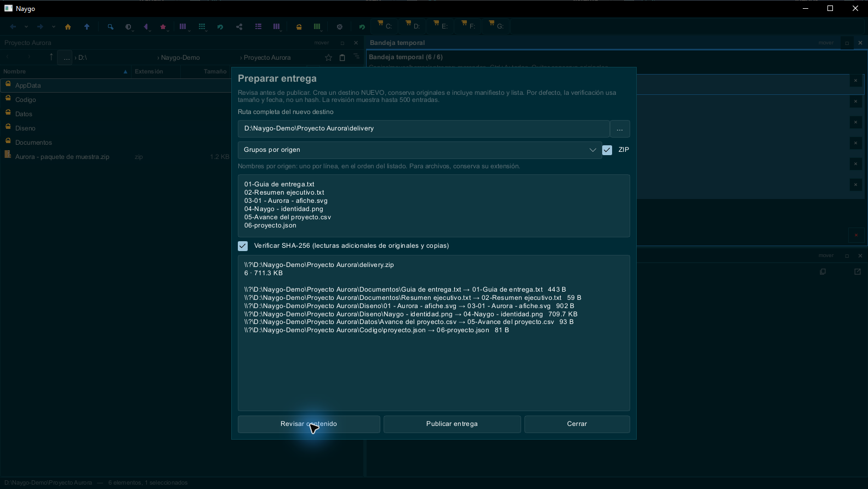Open drive G: shortcut
The width and height of the screenshot is (868, 489).
pos(496,25)
